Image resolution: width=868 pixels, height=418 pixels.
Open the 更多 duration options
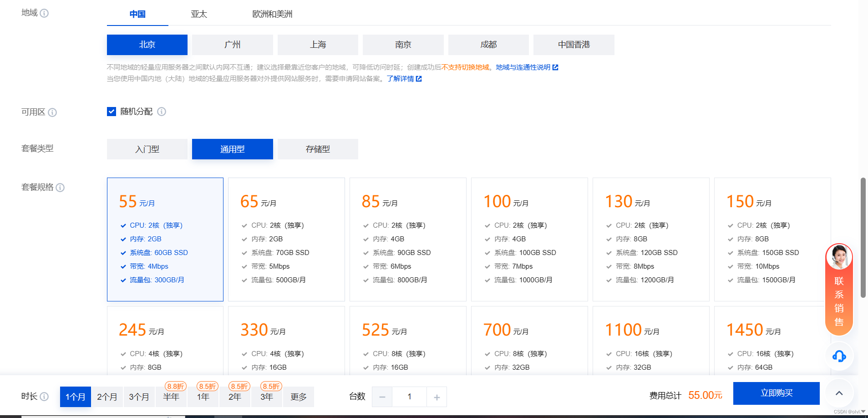[x=299, y=397]
